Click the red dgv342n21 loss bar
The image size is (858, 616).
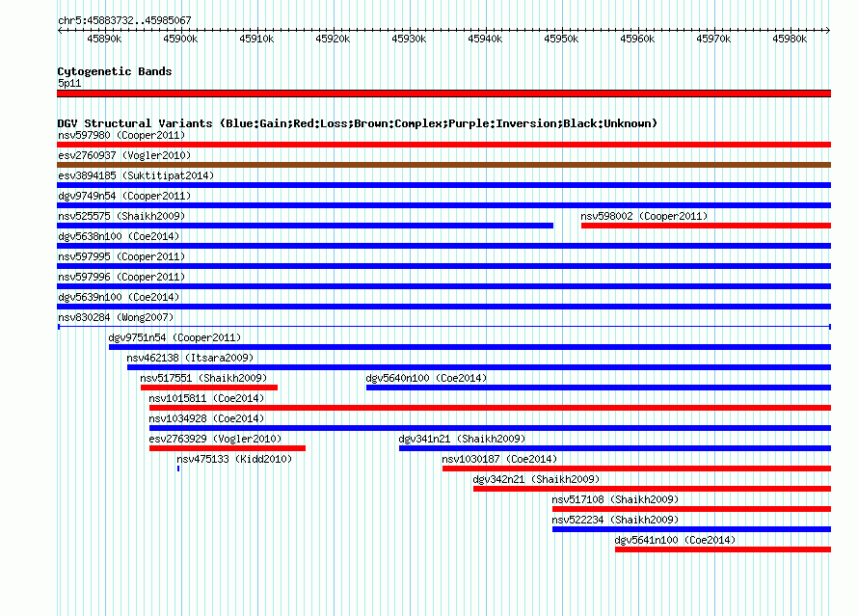653,489
